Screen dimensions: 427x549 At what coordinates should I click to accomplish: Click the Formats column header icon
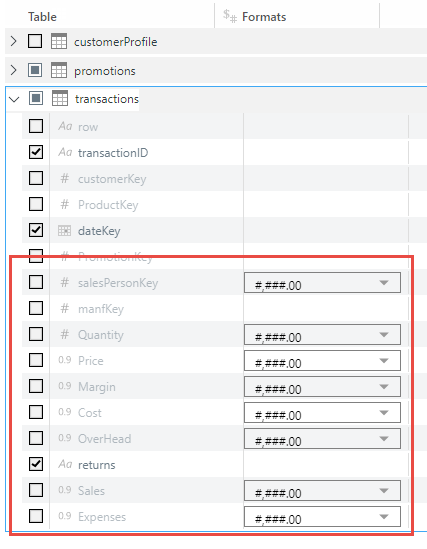pos(230,16)
